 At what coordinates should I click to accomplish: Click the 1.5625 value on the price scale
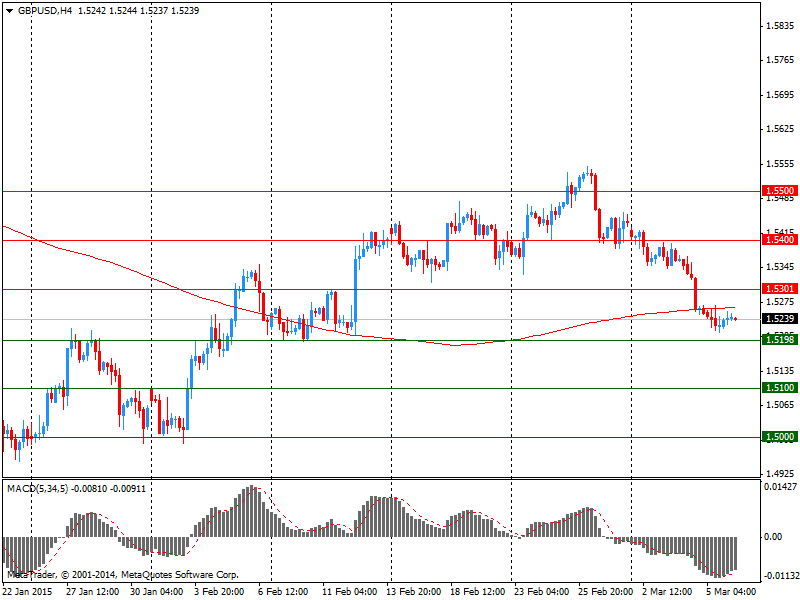click(x=781, y=129)
